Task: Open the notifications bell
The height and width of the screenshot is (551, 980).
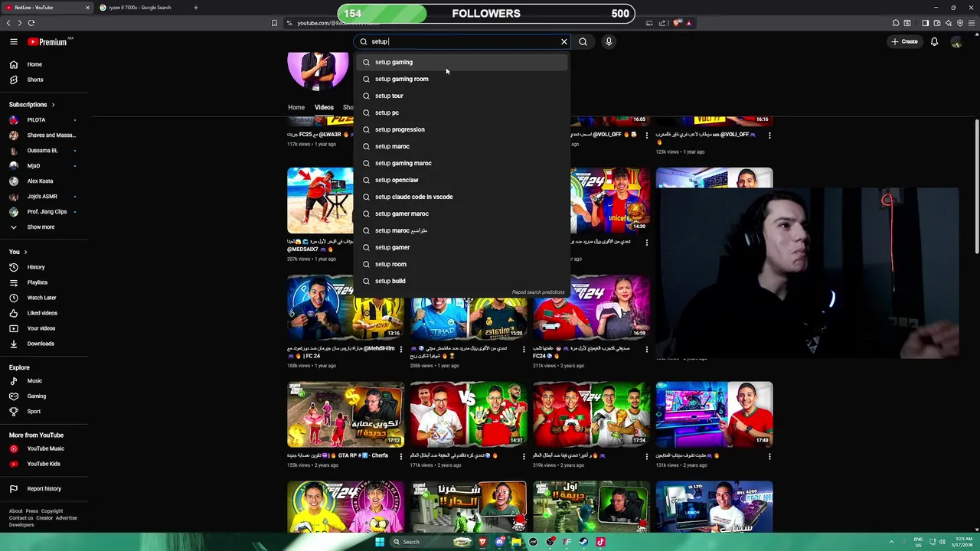Action: click(x=934, y=41)
